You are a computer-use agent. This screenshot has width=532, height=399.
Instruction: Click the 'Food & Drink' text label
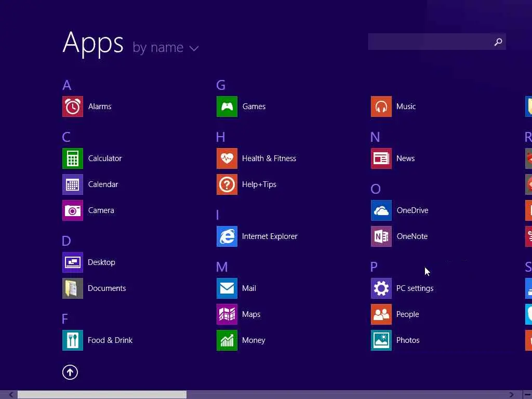[x=110, y=340]
